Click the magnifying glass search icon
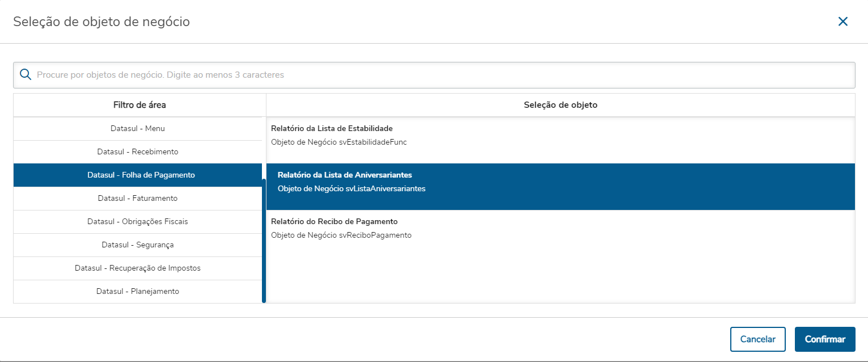868x362 pixels. click(25, 74)
